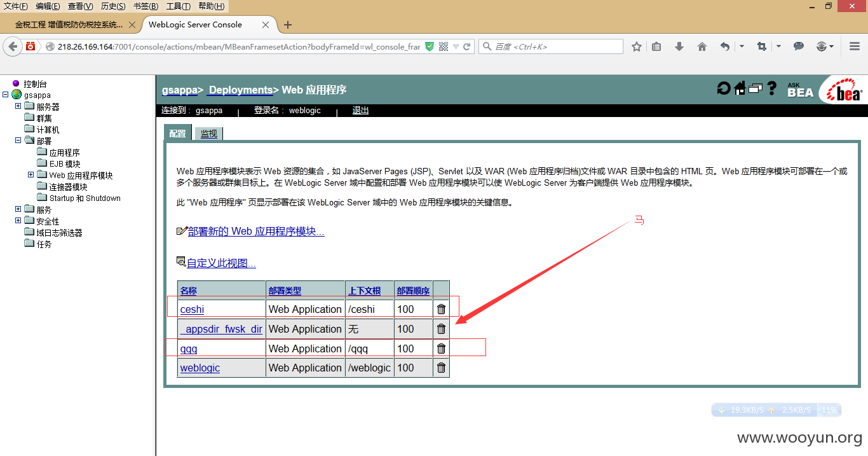The image size is (868, 456).
Task: Go to Deployments breadcrumb link
Action: tap(241, 90)
